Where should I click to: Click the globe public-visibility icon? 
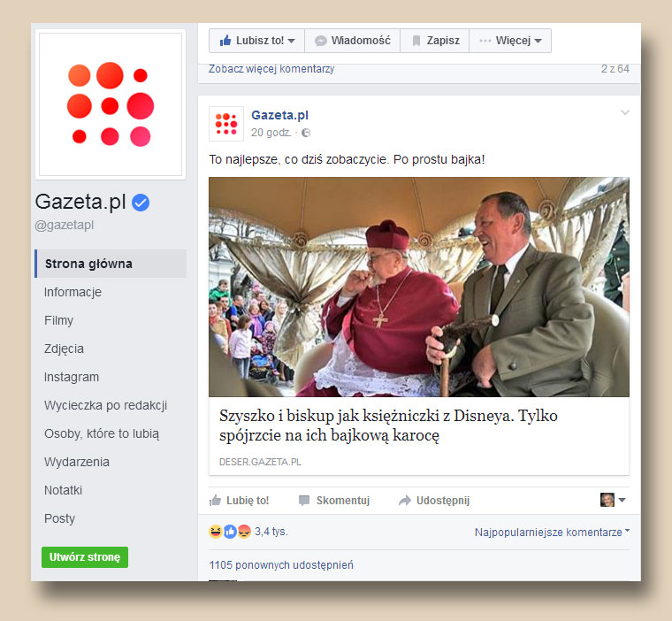pyautogui.click(x=306, y=133)
